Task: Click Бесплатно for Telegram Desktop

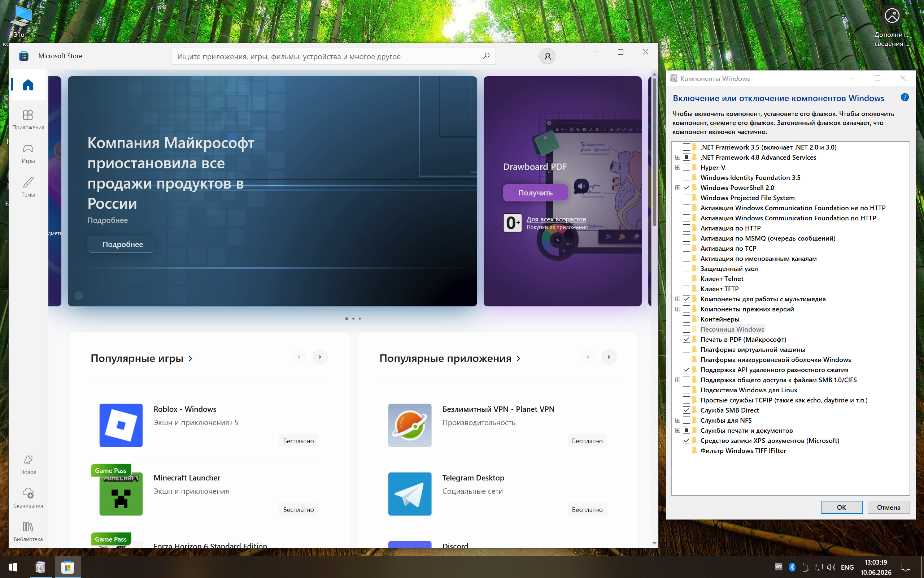Action: tap(587, 510)
